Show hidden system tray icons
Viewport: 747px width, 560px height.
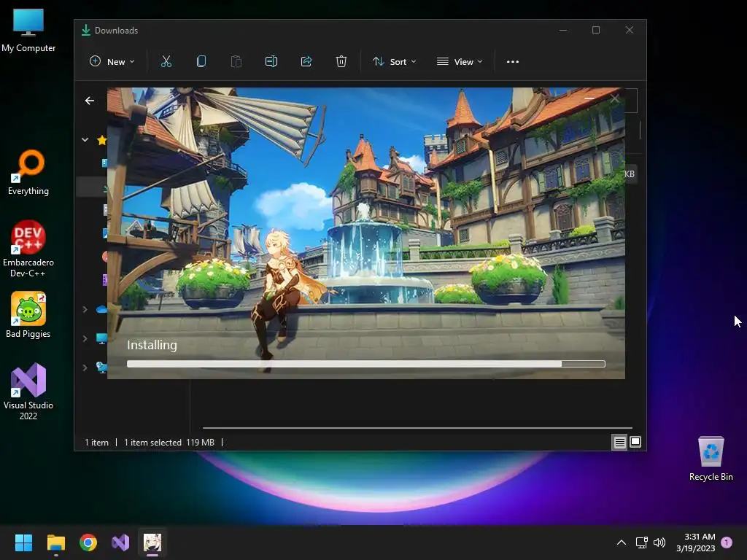[622, 542]
